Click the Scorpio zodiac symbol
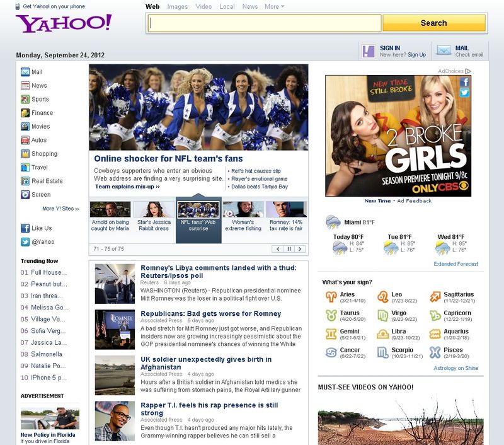504x445 pixels. (383, 352)
